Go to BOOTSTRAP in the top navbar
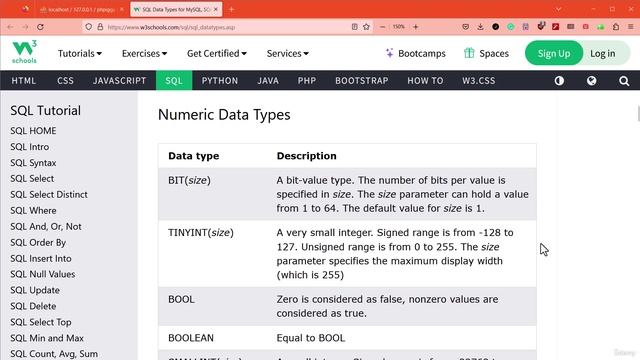 [362, 80]
